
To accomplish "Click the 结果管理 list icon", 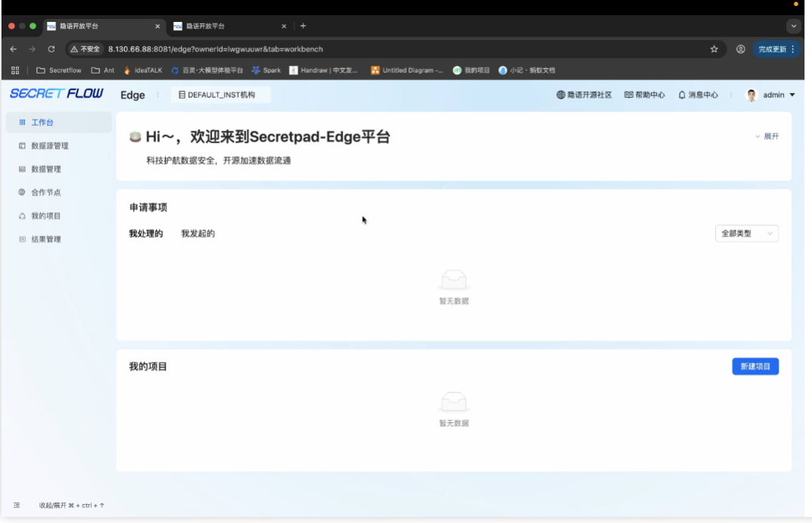I will (22, 239).
